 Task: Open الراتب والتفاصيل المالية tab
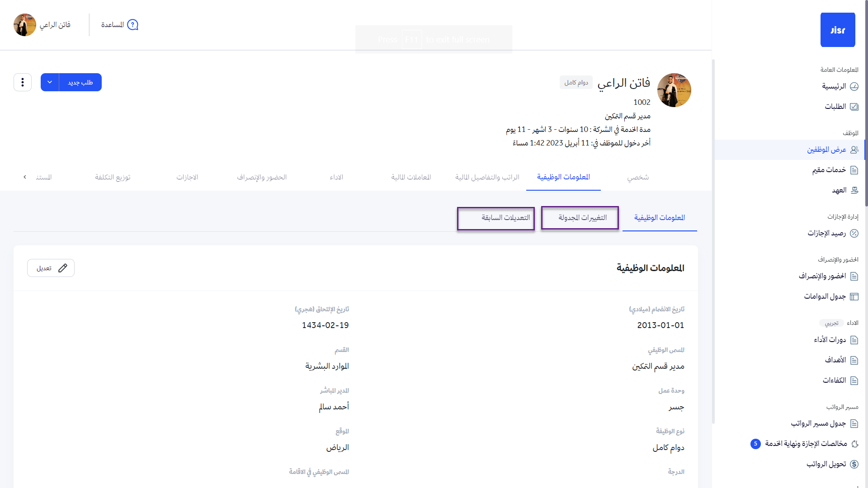tap(487, 177)
